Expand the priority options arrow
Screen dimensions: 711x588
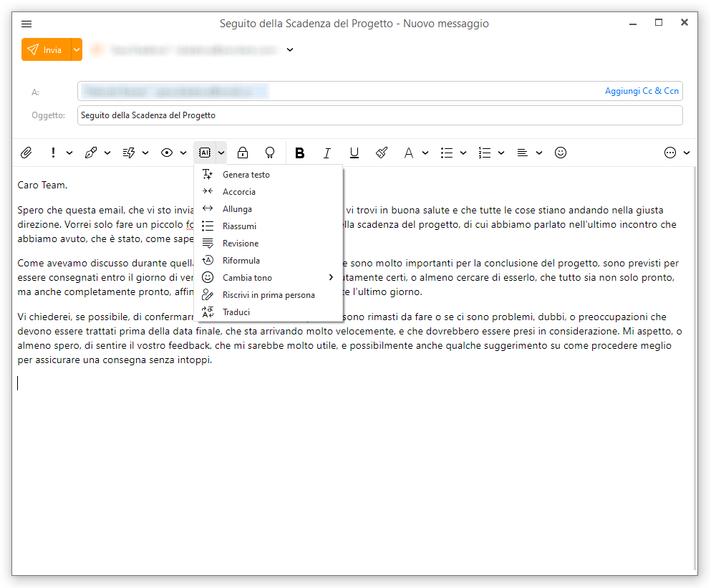pyautogui.click(x=69, y=153)
